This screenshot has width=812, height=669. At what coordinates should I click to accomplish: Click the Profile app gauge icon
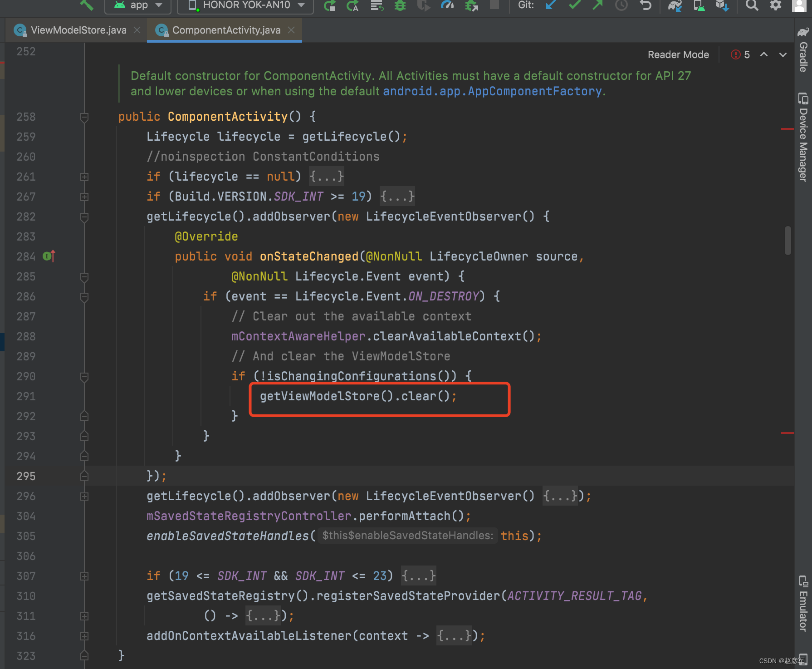click(447, 5)
